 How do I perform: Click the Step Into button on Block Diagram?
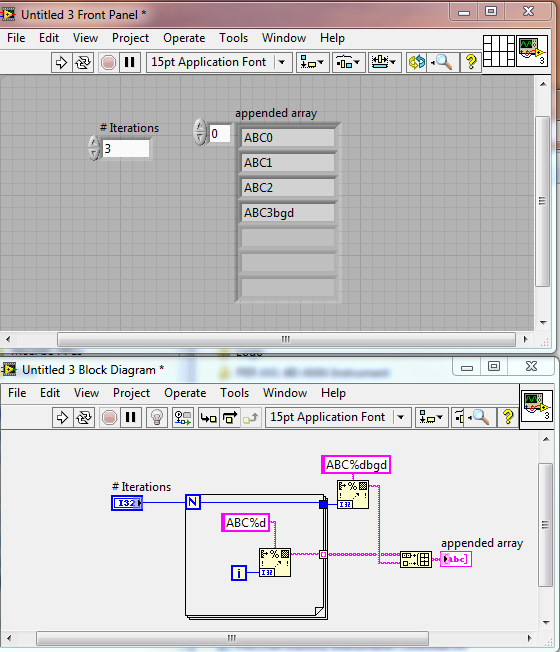pos(209,417)
